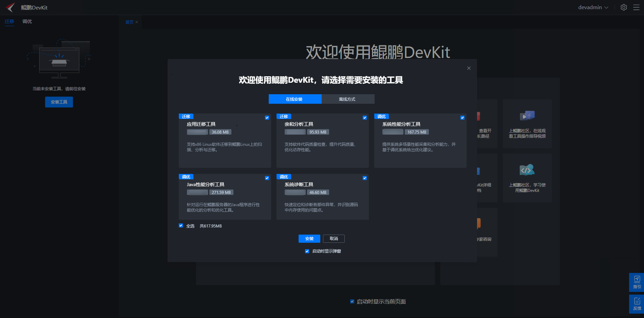Open the 反馈 feedback side icon
The image size is (644, 318).
tap(637, 304)
